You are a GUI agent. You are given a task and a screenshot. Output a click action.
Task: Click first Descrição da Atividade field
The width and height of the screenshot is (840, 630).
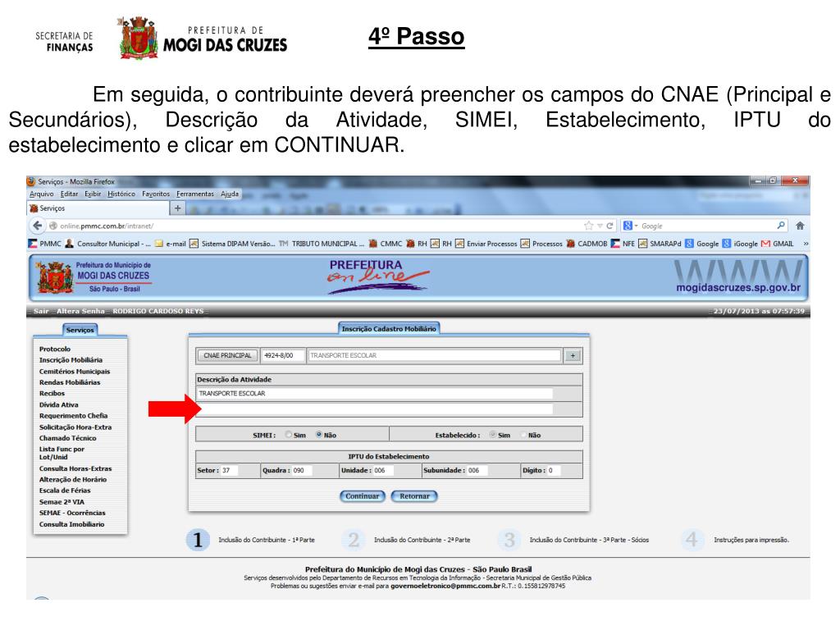(375, 393)
